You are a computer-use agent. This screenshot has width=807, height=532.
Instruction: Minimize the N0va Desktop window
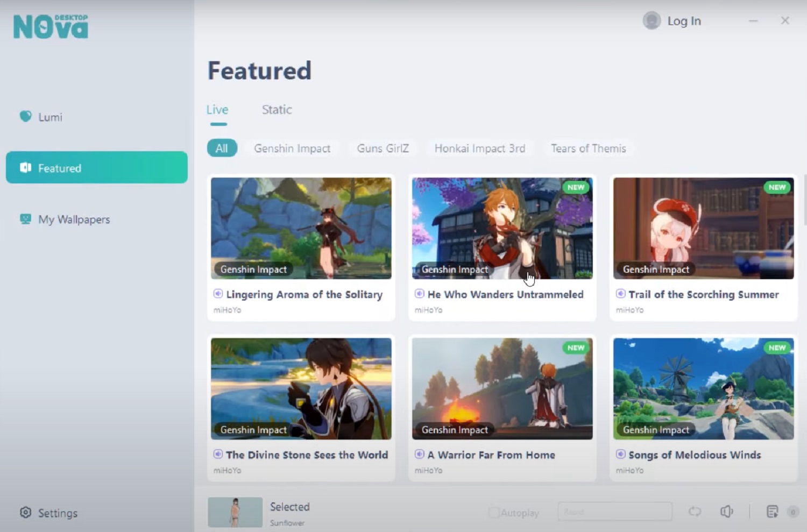pyautogui.click(x=753, y=21)
